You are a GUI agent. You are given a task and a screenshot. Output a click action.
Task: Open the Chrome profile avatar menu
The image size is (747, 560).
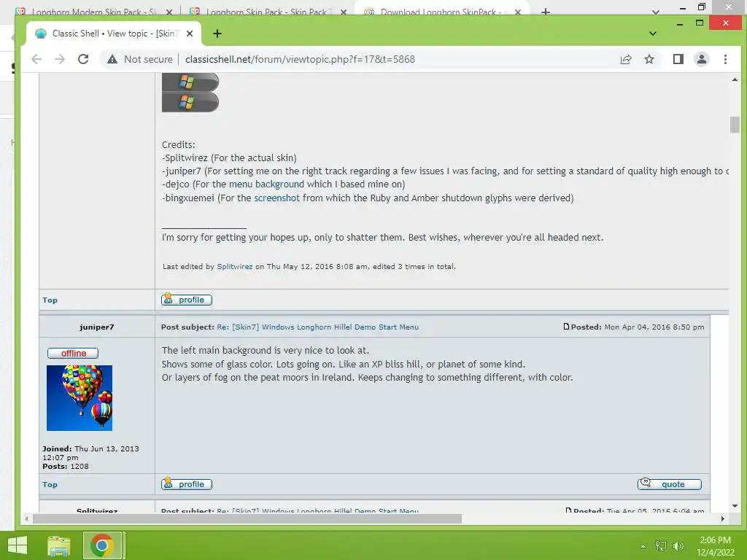701,59
